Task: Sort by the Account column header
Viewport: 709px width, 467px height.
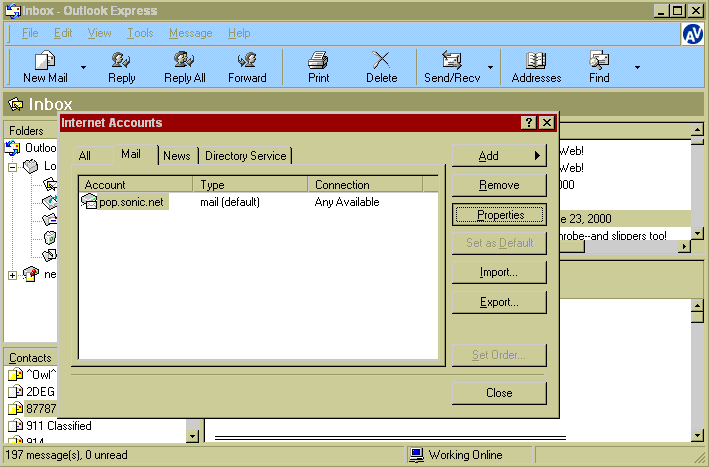Action: point(136,184)
